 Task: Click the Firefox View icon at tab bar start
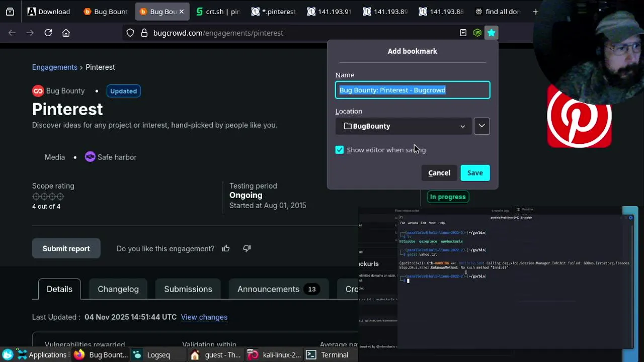[10, 12]
